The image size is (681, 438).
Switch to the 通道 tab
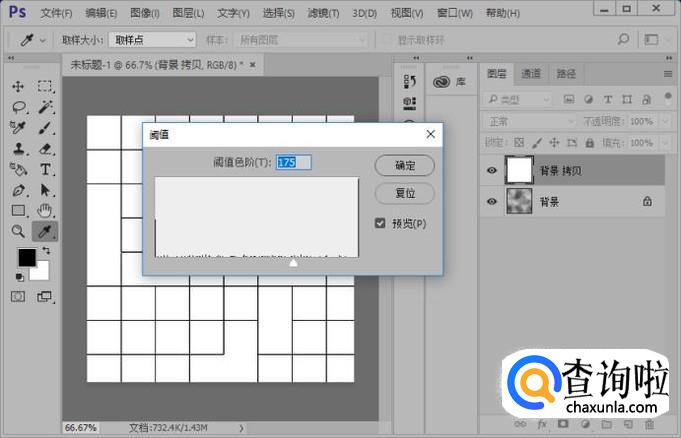pyautogui.click(x=531, y=73)
